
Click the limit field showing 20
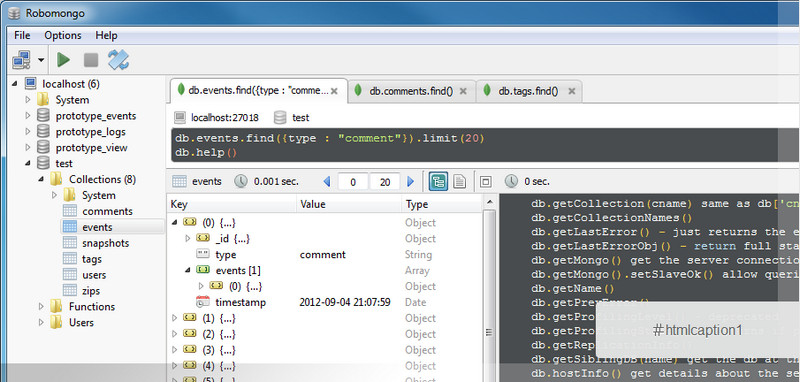pyautogui.click(x=386, y=182)
